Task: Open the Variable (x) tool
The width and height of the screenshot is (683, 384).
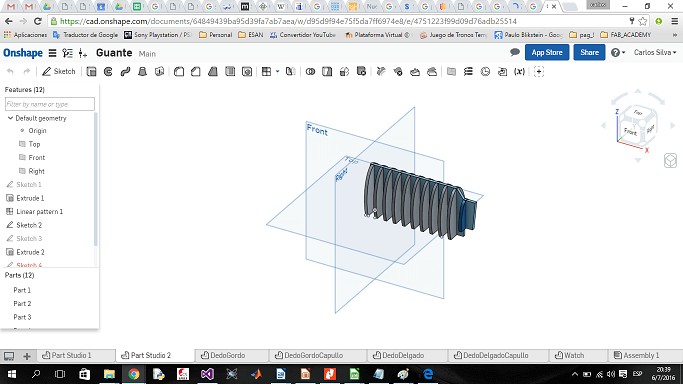Action: pyautogui.click(x=519, y=71)
